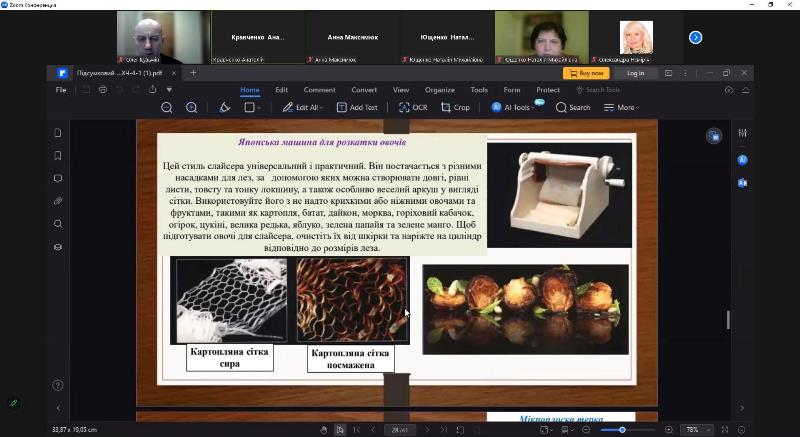The height and width of the screenshot is (437, 800).
Task: Click the Log in button
Action: (635, 73)
